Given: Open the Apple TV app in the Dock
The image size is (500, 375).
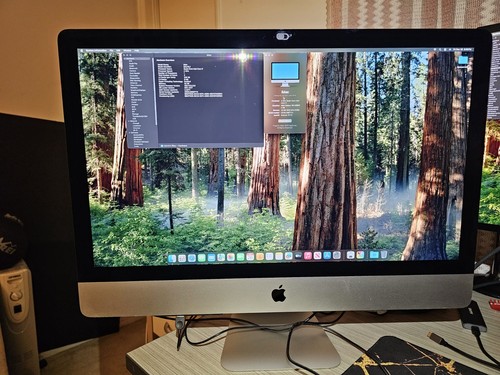Looking at the screenshot, I should pyautogui.click(x=298, y=256).
